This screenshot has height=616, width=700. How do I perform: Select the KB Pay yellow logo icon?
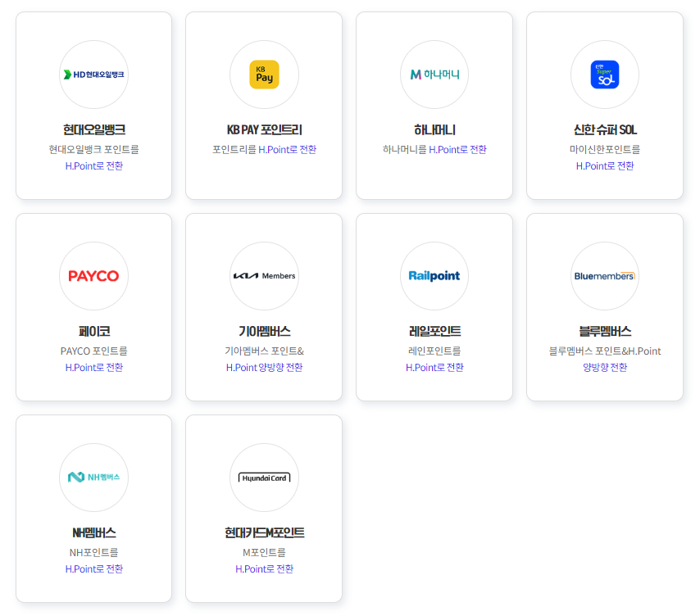264,75
